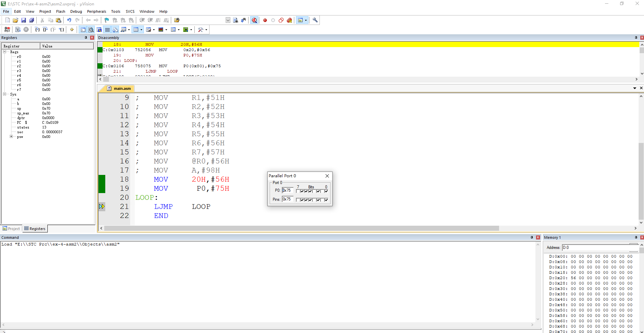Pin the Command panel

(x=532, y=237)
